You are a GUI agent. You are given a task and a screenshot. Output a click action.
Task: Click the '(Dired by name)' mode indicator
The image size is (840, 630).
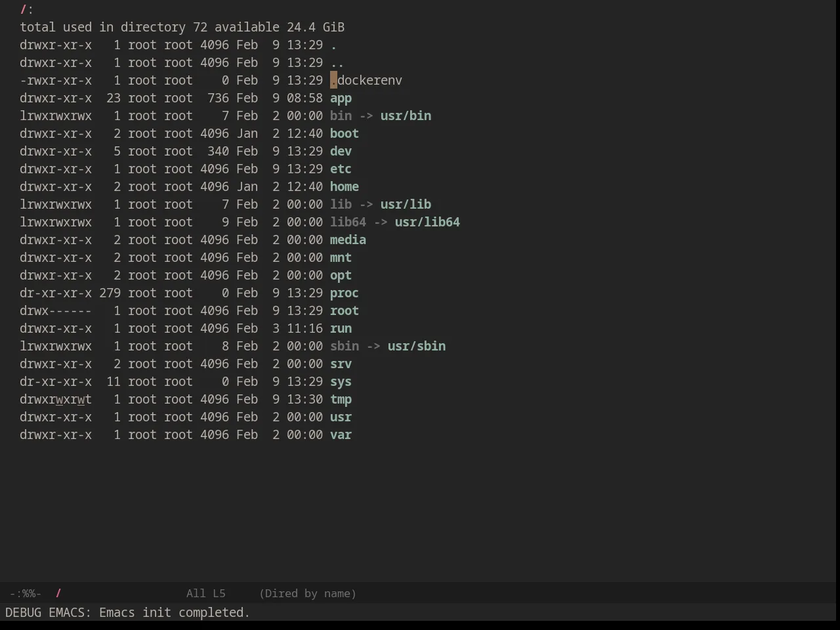click(307, 593)
